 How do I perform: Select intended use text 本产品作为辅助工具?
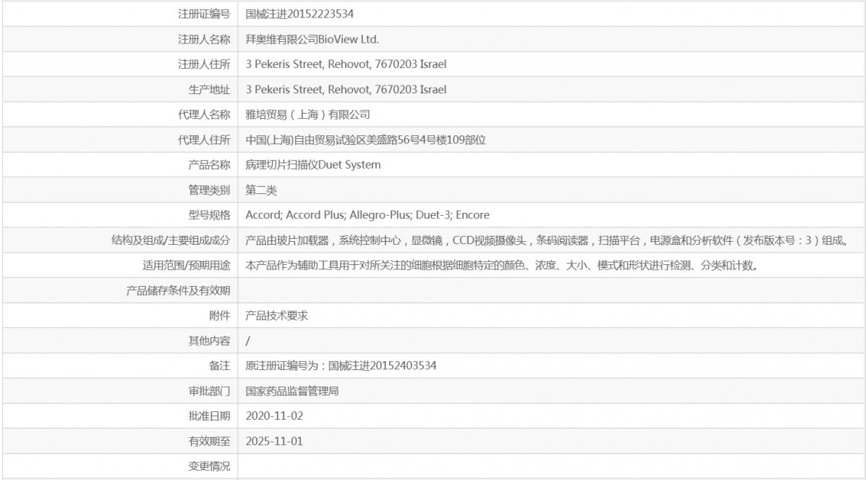click(x=502, y=266)
